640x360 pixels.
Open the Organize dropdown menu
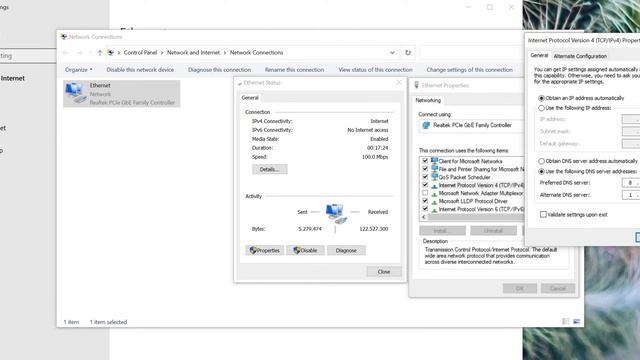pyautogui.click(x=78, y=70)
